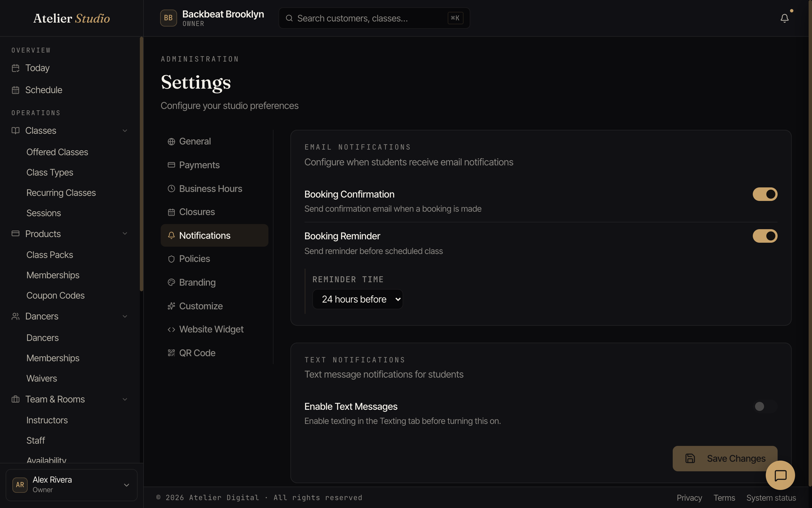Expand the Alex Rivera account menu chevron

[127, 485]
